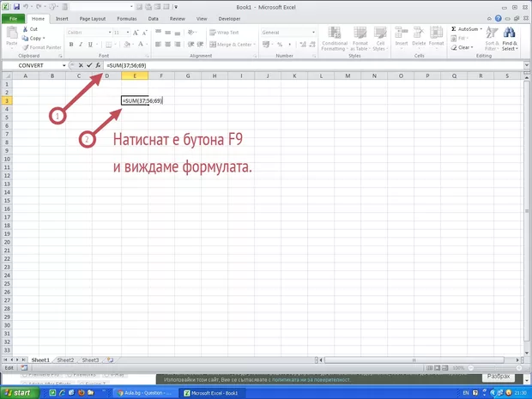Toggle Underline formatting
Viewport: 532px width, 399px height.
click(x=90, y=45)
